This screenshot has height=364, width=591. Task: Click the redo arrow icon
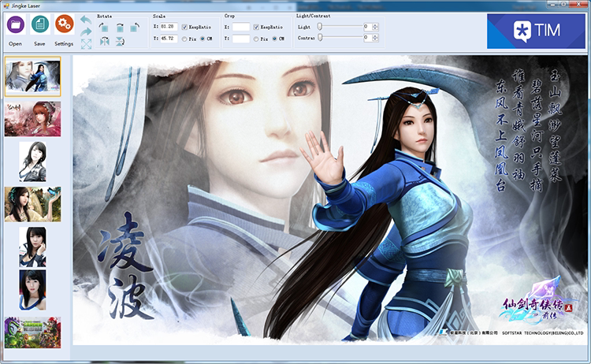tap(86, 32)
